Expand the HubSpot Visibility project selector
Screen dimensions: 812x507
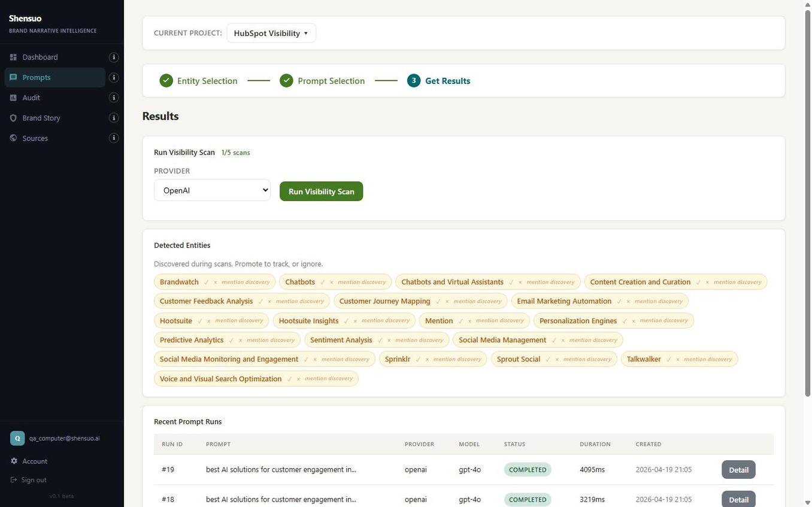[x=270, y=33]
